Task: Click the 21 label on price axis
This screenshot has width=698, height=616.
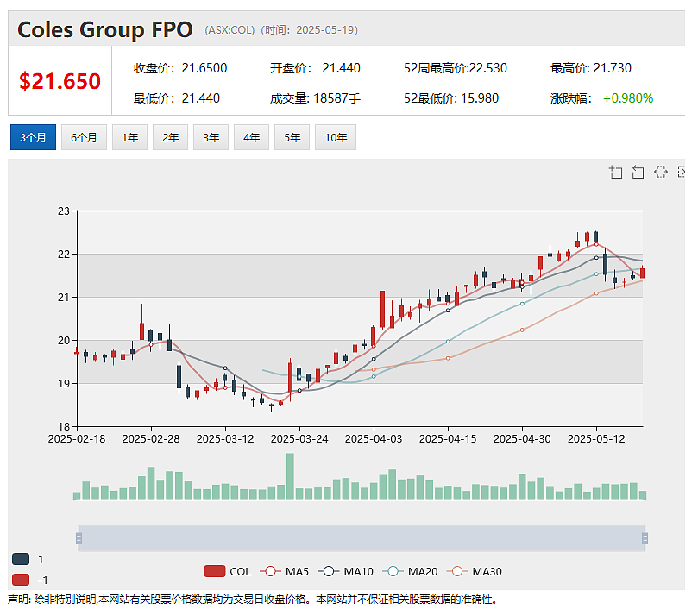Action: pos(64,298)
